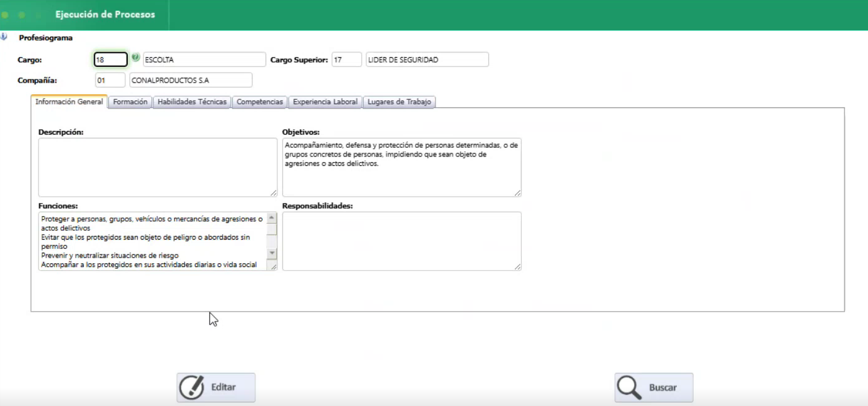Click the Funciones scrollbar down arrow
This screenshot has width=868, height=406.
click(x=272, y=254)
